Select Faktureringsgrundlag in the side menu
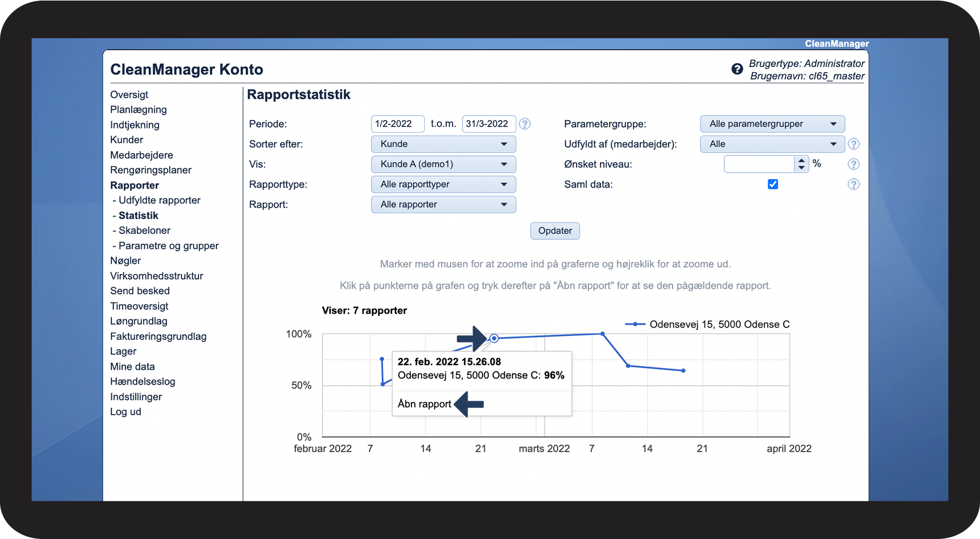 158,336
